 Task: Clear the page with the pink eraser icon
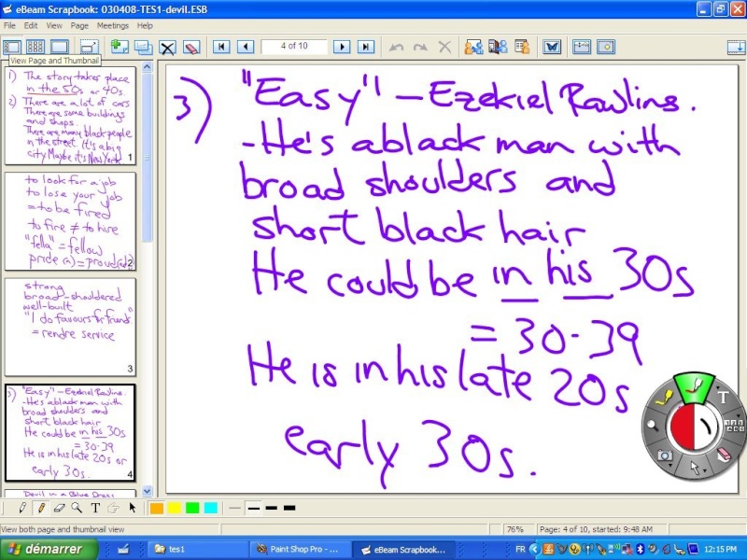click(x=191, y=48)
